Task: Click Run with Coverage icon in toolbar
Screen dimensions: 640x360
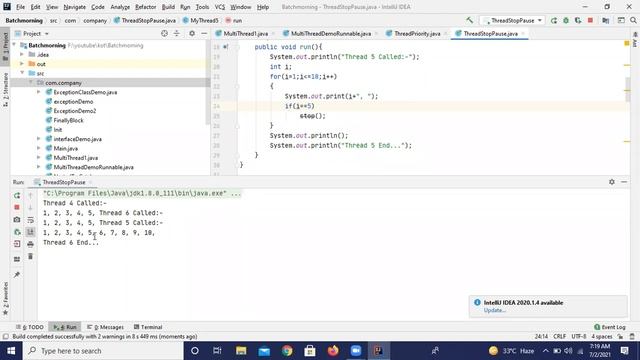Action: [578, 20]
